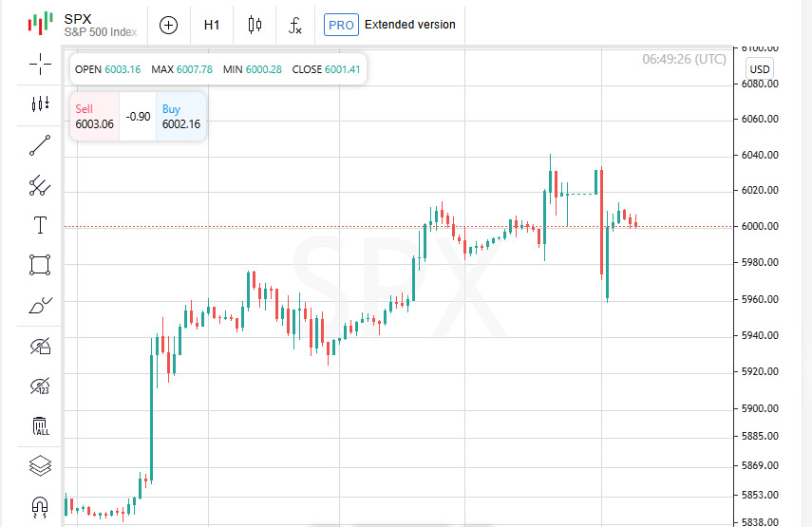Screen dimensions: 812x527
Task: Pick the rectangle shape tool
Action: [x=40, y=265]
